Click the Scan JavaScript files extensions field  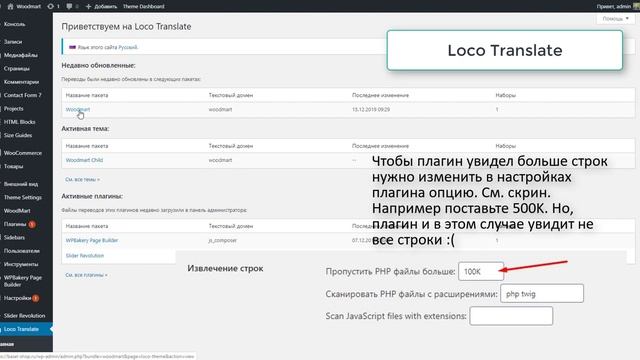(x=511, y=316)
